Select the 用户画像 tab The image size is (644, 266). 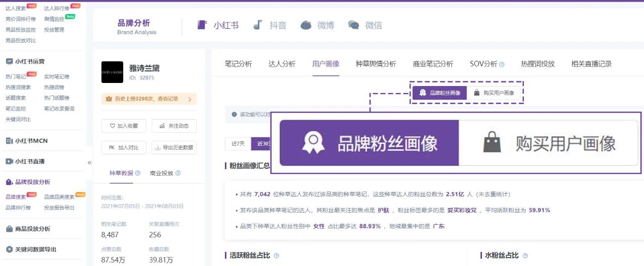[x=326, y=64]
